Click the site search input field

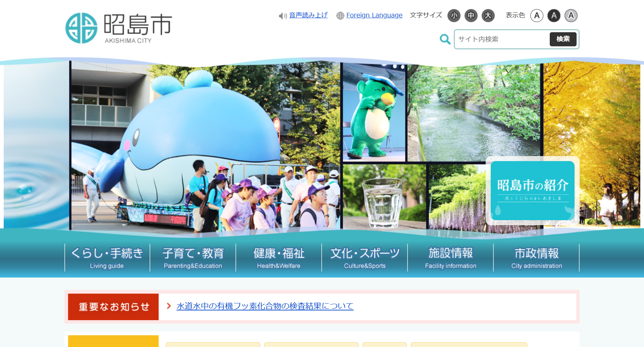pyautogui.click(x=502, y=39)
